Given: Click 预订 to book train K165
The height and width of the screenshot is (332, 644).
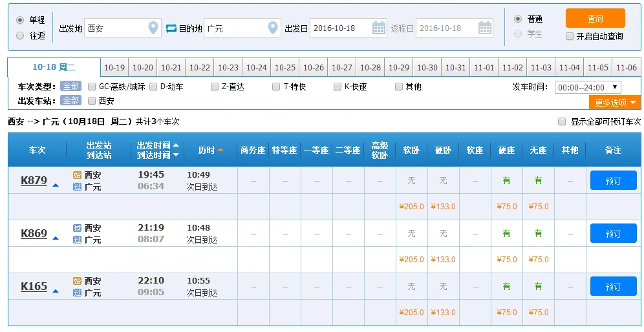Looking at the screenshot, I should 613,286.
